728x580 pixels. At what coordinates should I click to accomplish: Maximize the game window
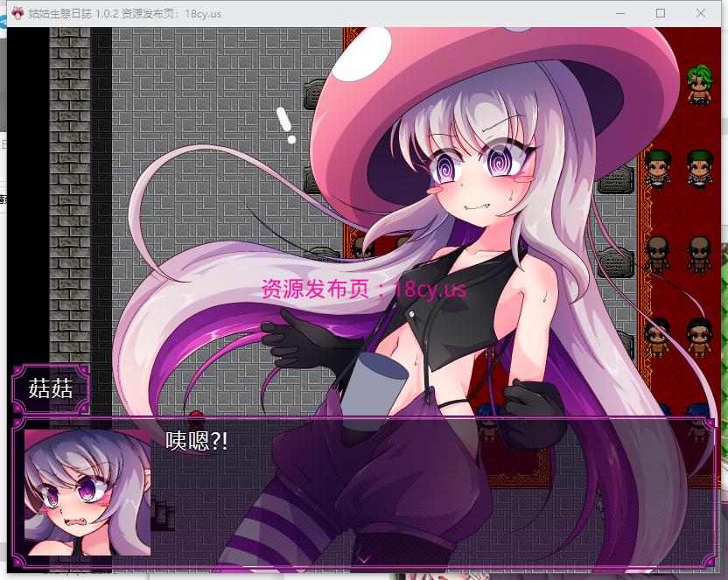coord(661,13)
